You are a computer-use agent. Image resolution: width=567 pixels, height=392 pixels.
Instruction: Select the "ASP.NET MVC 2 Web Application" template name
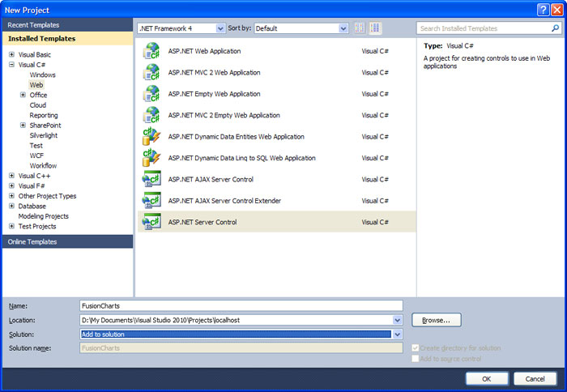click(214, 72)
